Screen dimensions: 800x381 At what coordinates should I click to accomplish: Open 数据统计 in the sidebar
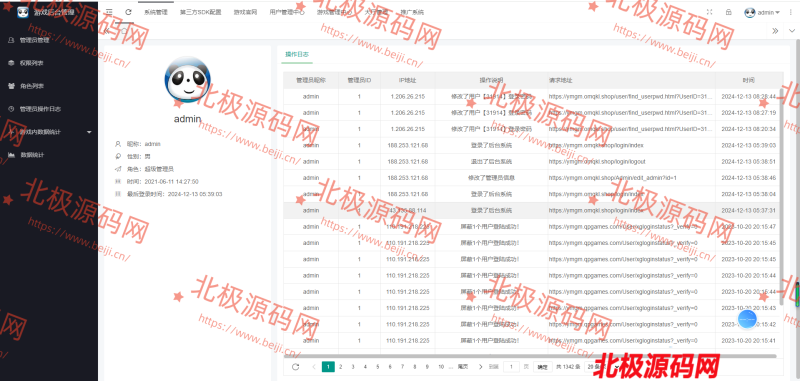pos(32,155)
